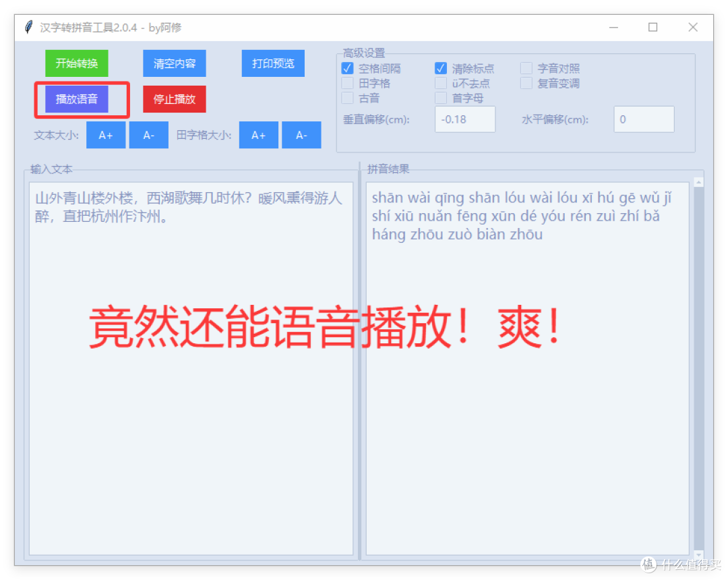Click inside the 拼音结果 output area
728x580 pixels.
tap(527, 368)
